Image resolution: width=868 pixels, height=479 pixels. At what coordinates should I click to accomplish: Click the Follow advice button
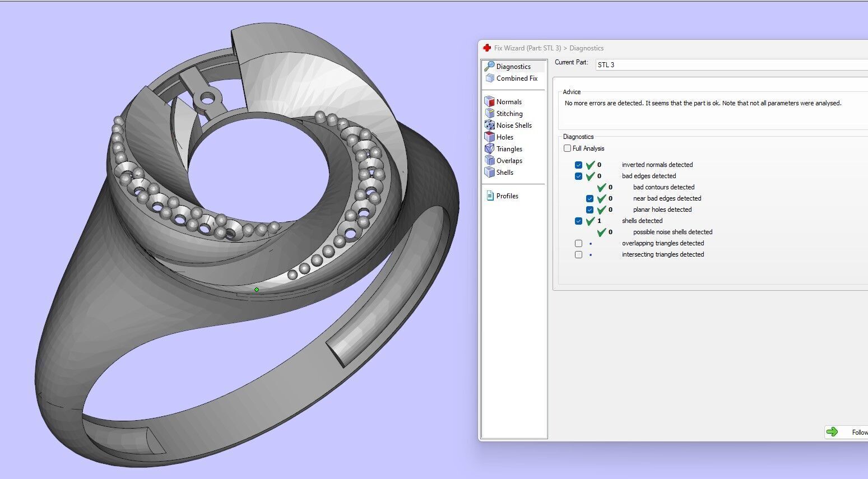pos(846,432)
